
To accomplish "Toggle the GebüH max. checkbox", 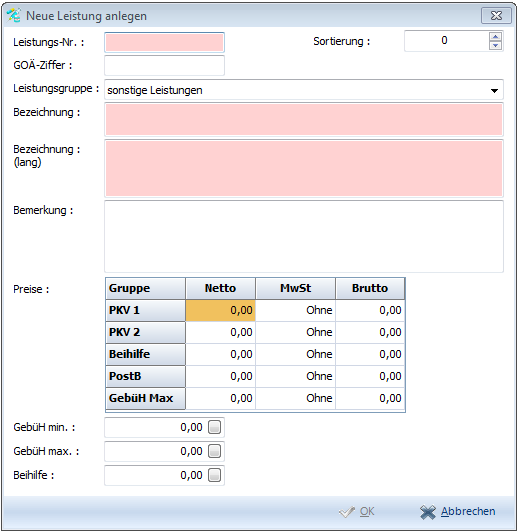I will [214, 451].
